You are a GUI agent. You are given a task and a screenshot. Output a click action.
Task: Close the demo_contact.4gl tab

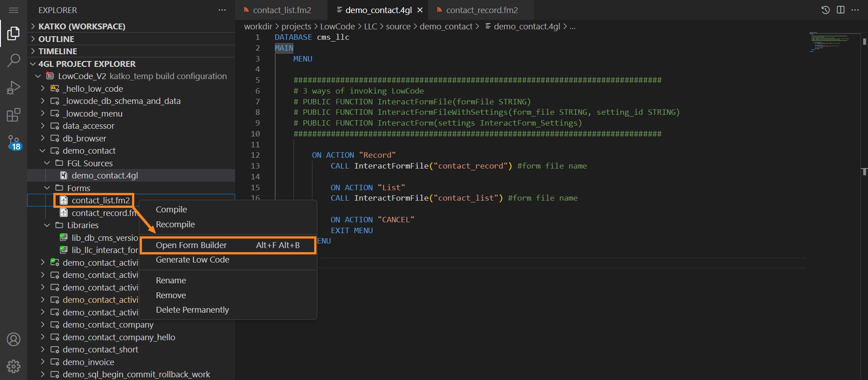click(420, 10)
